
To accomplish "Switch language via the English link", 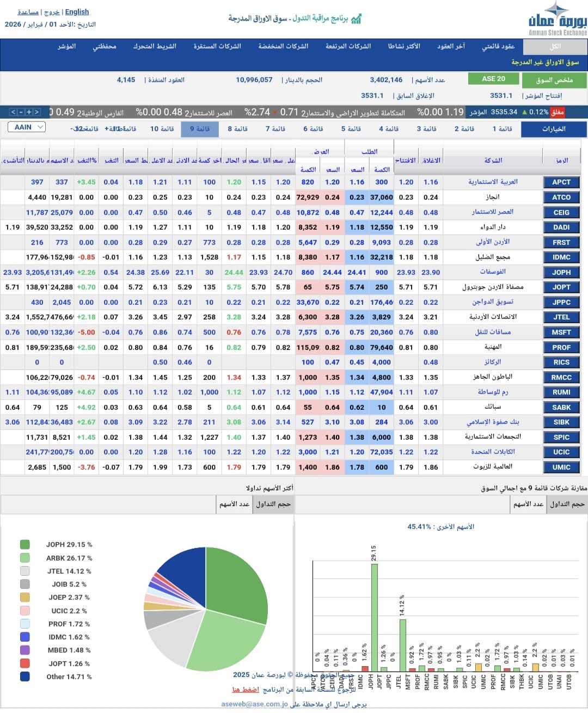I will 77,12.
